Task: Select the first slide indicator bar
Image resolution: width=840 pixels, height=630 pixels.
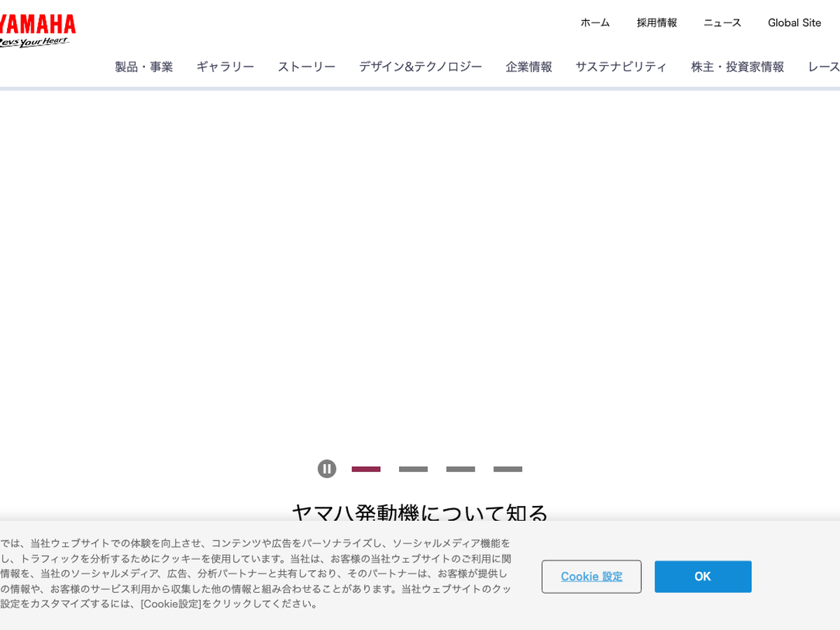Action: [366, 469]
